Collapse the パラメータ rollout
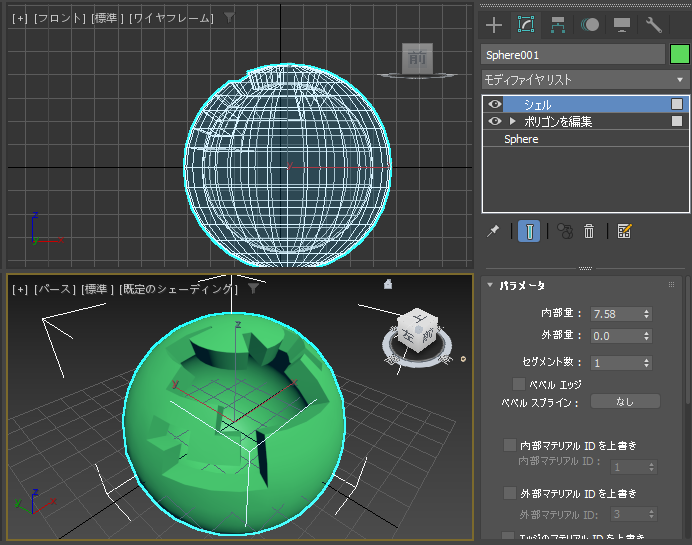 tap(490, 285)
